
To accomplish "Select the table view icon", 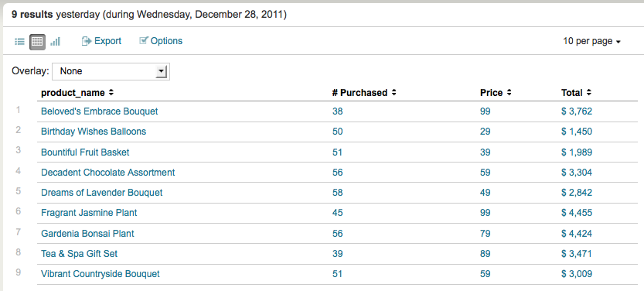I will [x=37, y=42].
